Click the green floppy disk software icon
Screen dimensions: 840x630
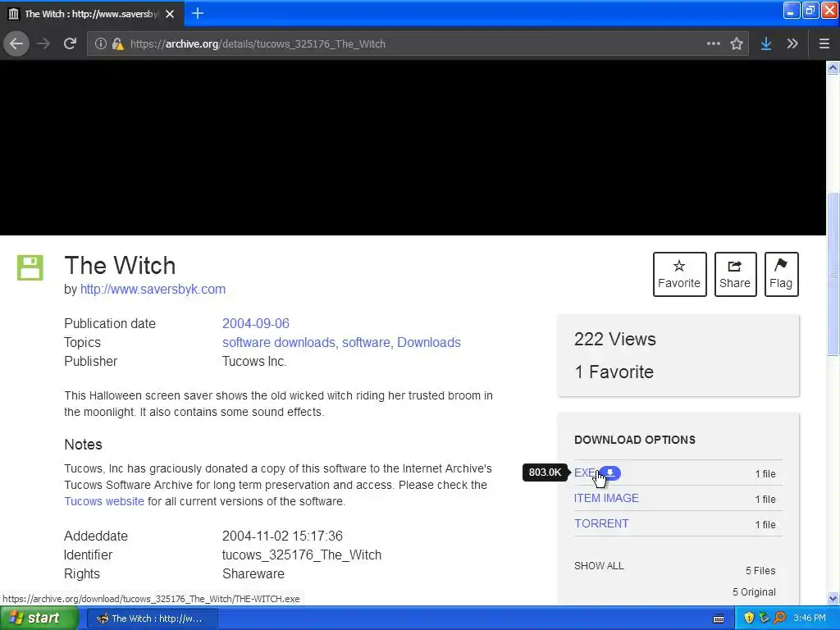coord(30,267)
